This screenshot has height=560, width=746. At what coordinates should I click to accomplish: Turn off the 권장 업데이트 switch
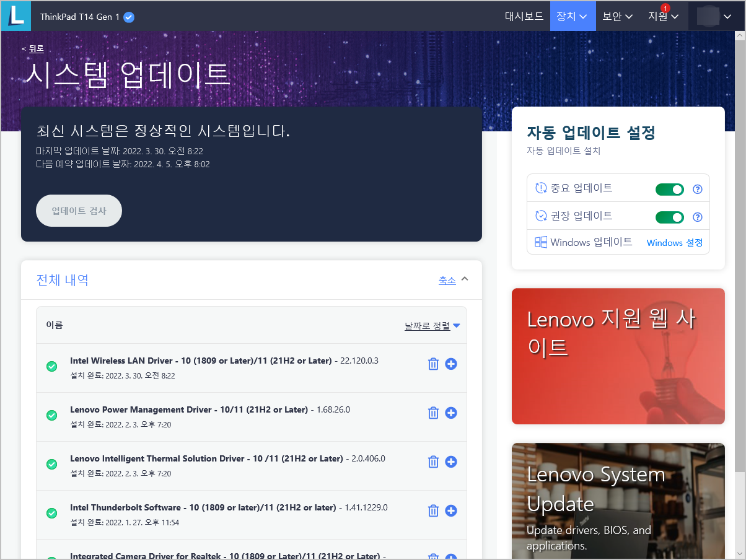(669, 217)
